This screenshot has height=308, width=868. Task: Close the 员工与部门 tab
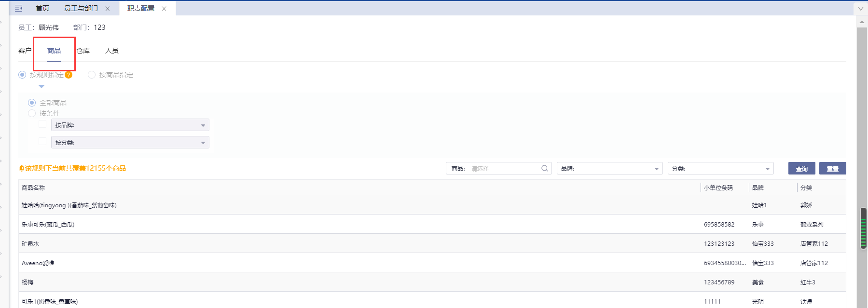coord(108,9)
